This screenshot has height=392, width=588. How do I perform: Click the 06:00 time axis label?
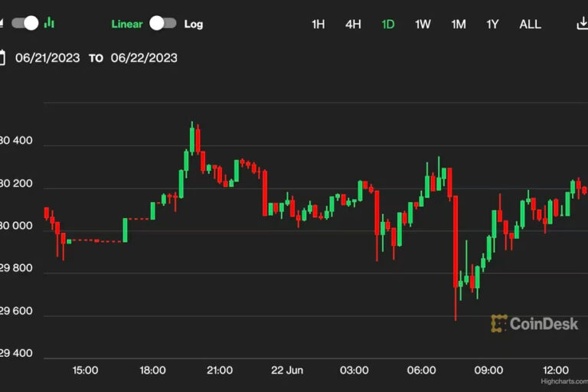[422, 371]
